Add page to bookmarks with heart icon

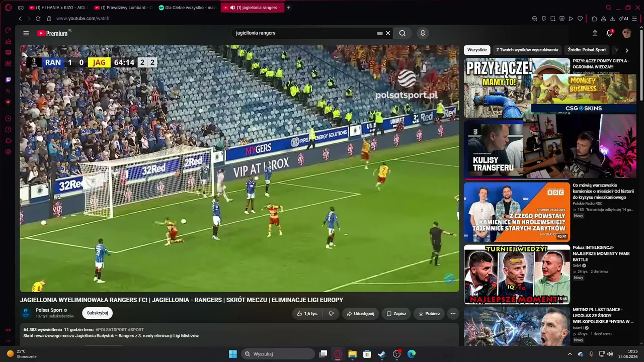tap(580, 19)
